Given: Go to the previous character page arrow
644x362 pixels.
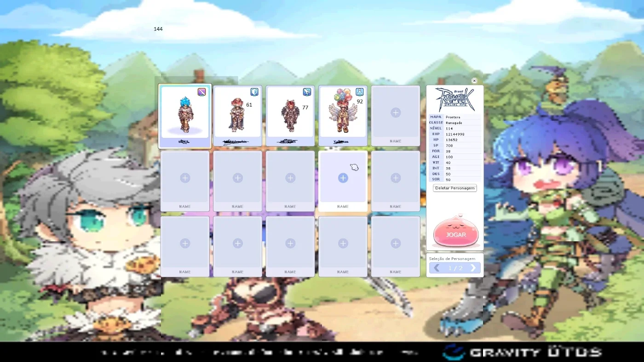Looking at the screenshot, I should pos(437,268).
